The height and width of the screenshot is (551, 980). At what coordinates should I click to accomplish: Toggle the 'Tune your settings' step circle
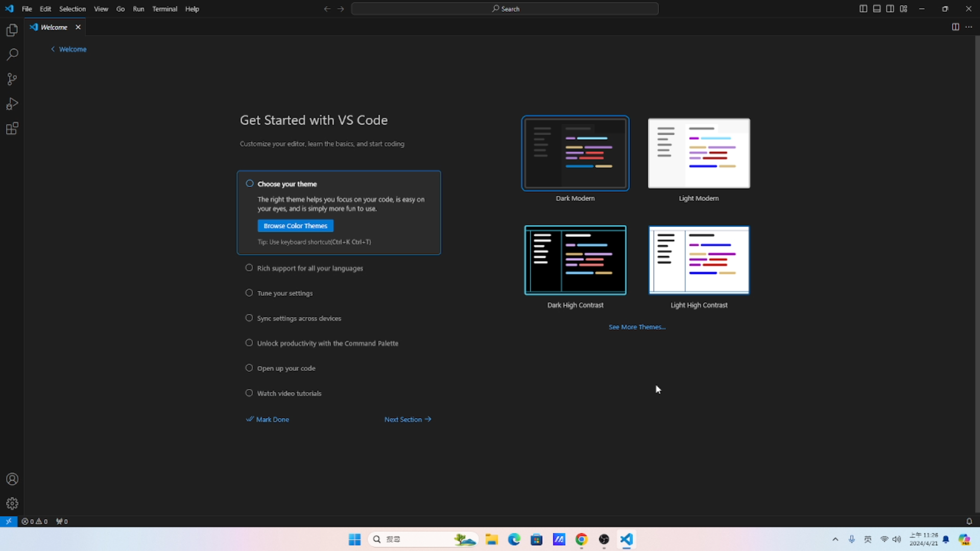click(249, 293)
